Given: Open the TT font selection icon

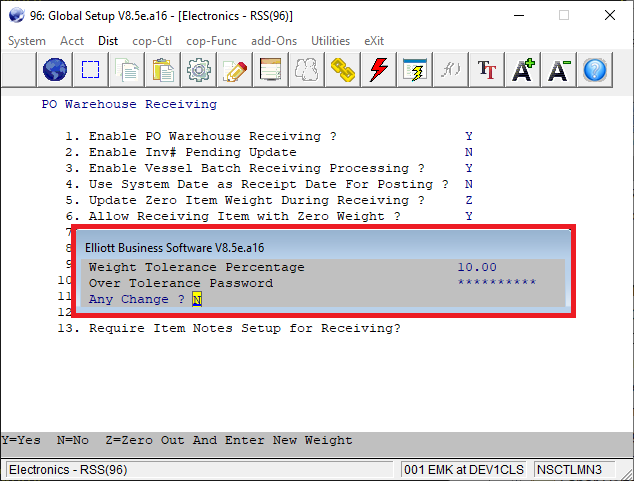Looking at the screenshot, I should 486,70.
